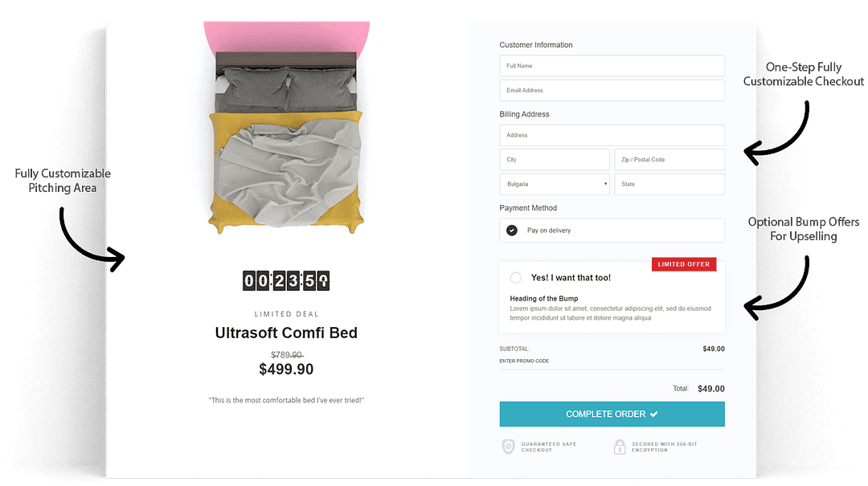Viewport: 868px width, 486px height.
Task: Click the guaranteed safe checkout shield icon
Action: [x=508, y=447]
